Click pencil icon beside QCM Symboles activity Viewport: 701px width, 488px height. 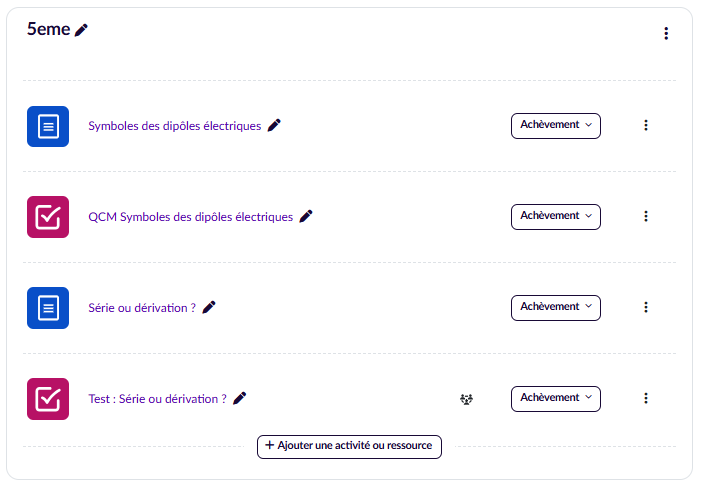(x=306, y=216)
